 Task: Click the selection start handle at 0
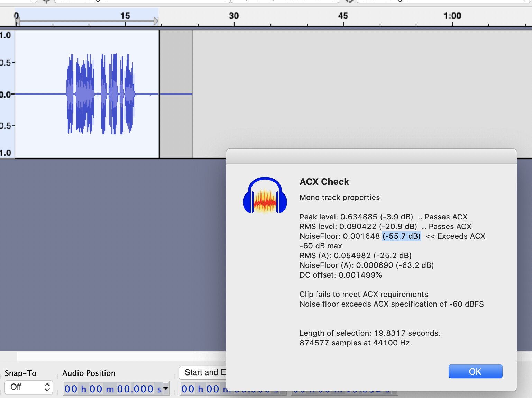(17, 21)
